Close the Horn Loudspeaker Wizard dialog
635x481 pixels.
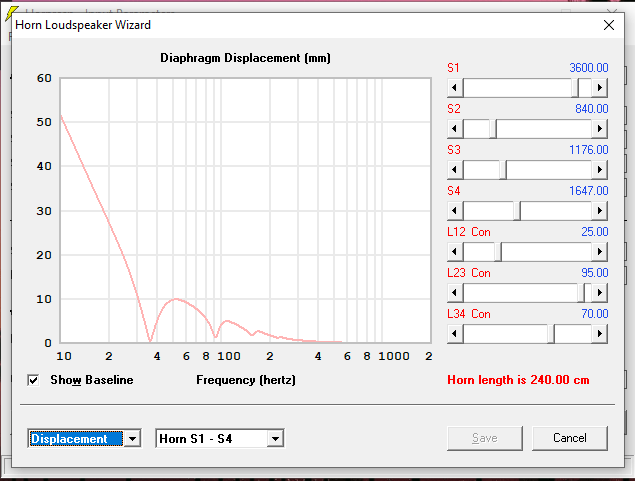click(609, 25)
